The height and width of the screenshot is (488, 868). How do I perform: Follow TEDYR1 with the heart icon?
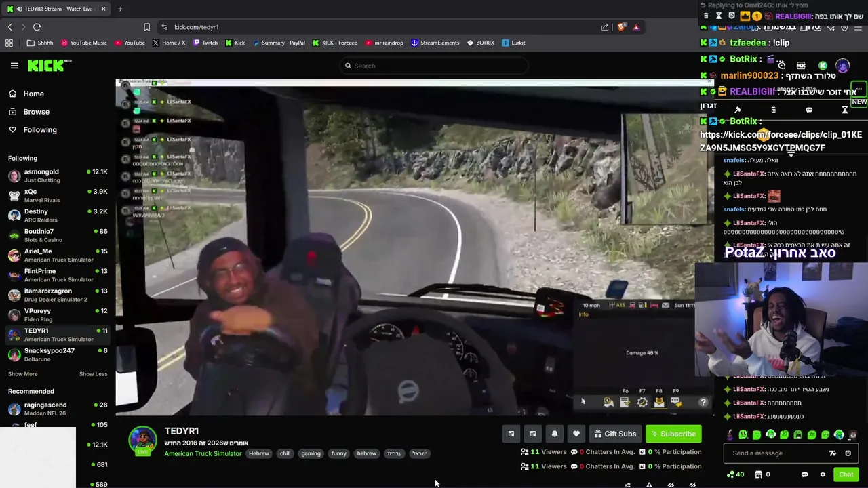click(x=576, y=434)
